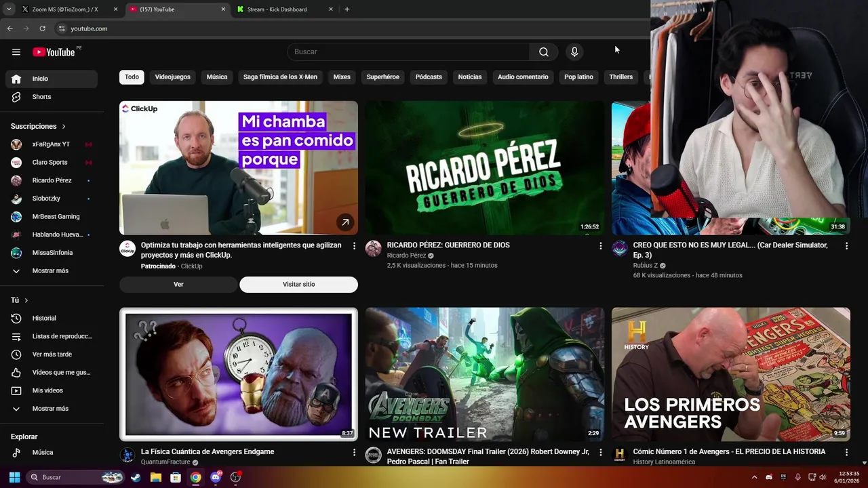Start voice search with microphone icon
The image size is (868, 488).
pos(574,52)
